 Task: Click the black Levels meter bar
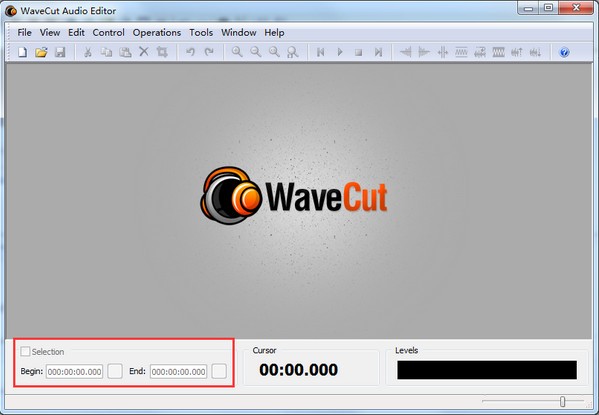click(x=487, y=370)
